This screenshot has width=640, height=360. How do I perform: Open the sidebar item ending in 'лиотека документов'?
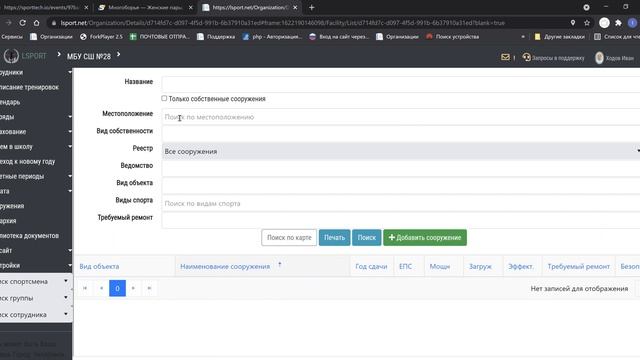tap(29, 236)
